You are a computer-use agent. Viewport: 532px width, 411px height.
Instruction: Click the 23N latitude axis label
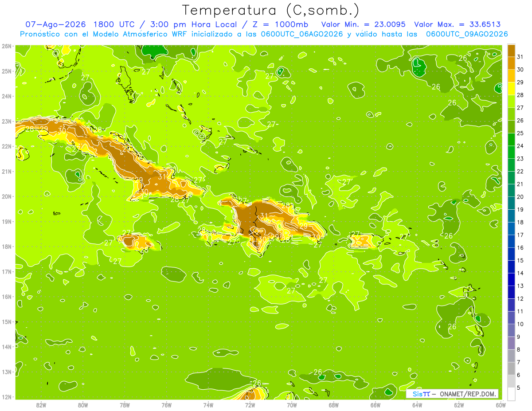[x=7, y=121]
